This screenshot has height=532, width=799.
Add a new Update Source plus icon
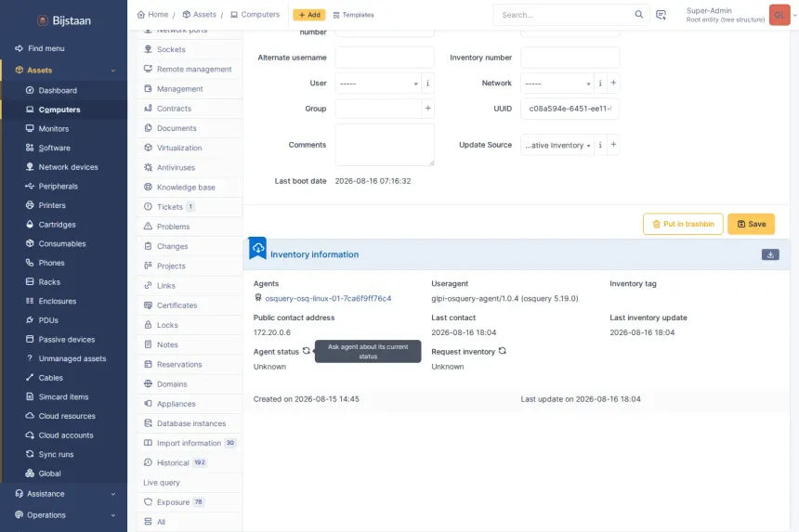613,145
